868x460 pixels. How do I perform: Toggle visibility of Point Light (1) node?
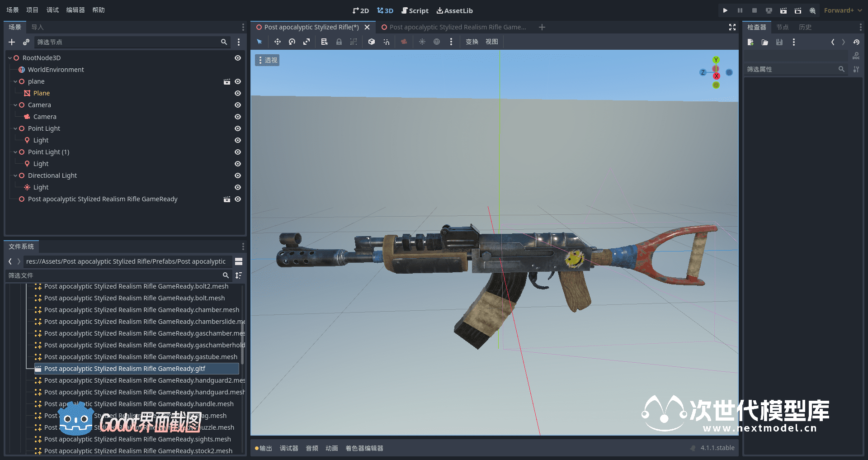click(x=238, y=152)
